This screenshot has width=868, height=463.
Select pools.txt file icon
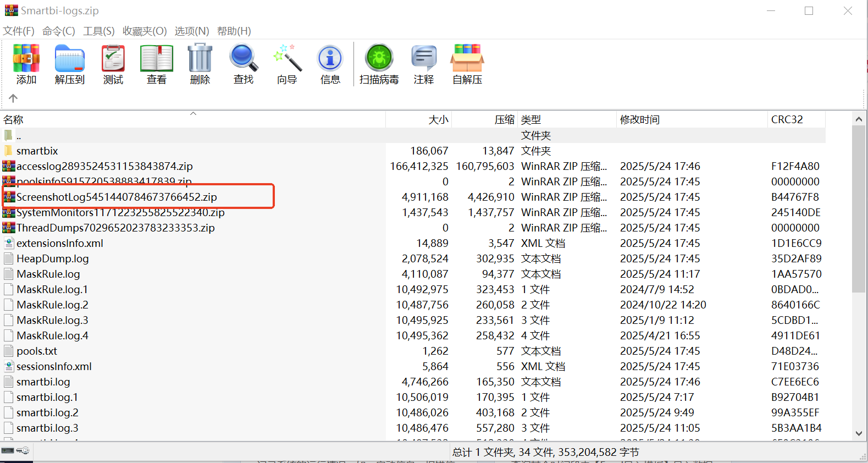[x=9, y=351]
